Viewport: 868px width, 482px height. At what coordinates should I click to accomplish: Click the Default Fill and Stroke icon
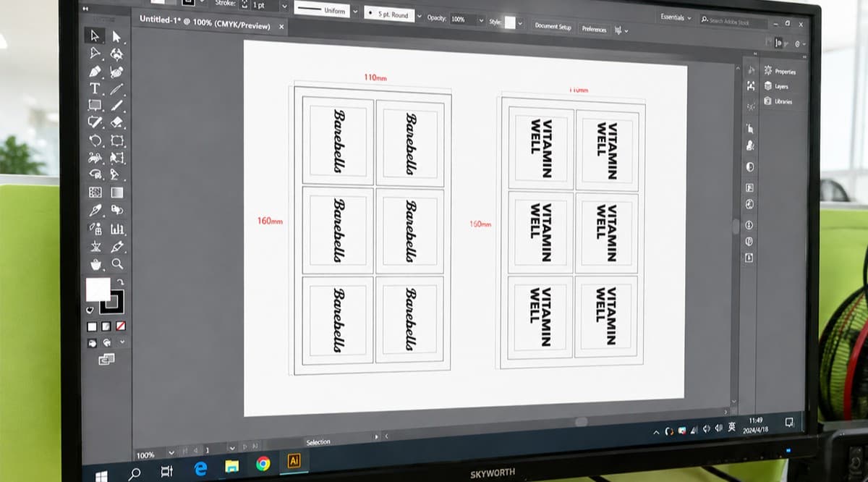(91, 309)
